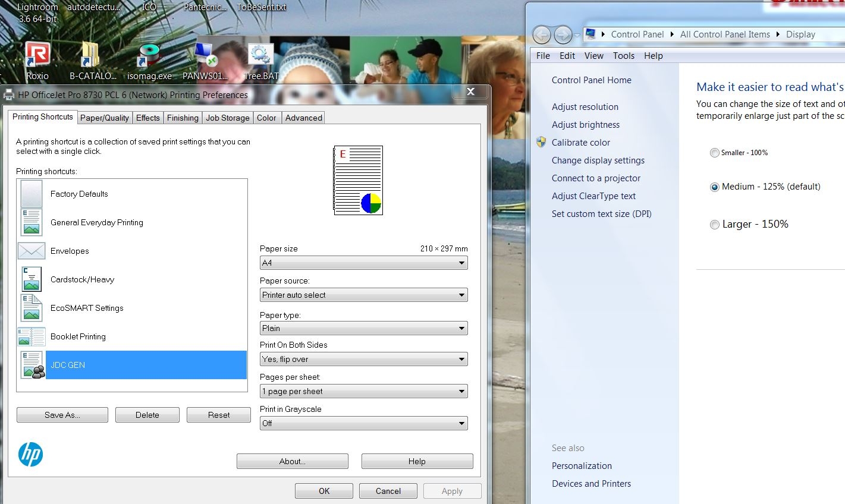Click the Save As... button
This screenshot has height=504, width=845.
click(x=62, y=415)
